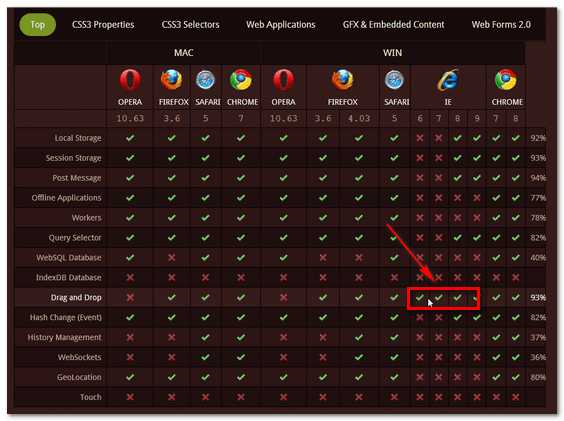Click the History Management row label
Viewport: 564px width, 421px height.
[64, 338]
